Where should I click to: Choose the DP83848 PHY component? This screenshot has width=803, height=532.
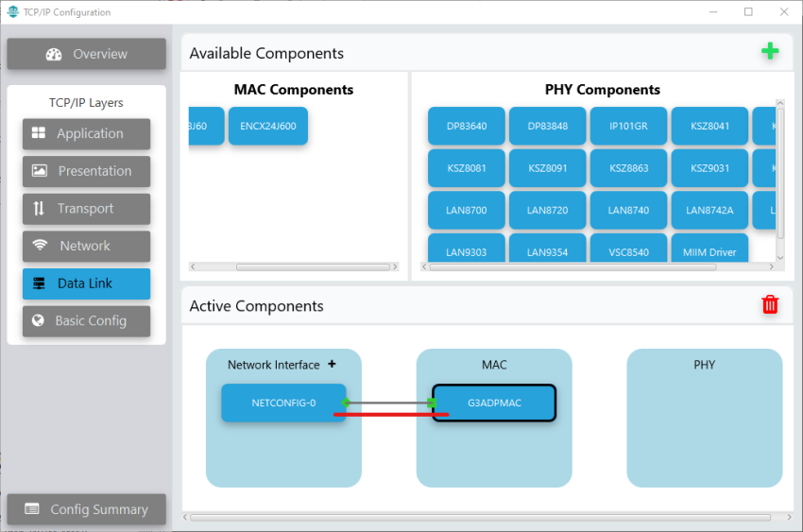(x=547, y=126)
